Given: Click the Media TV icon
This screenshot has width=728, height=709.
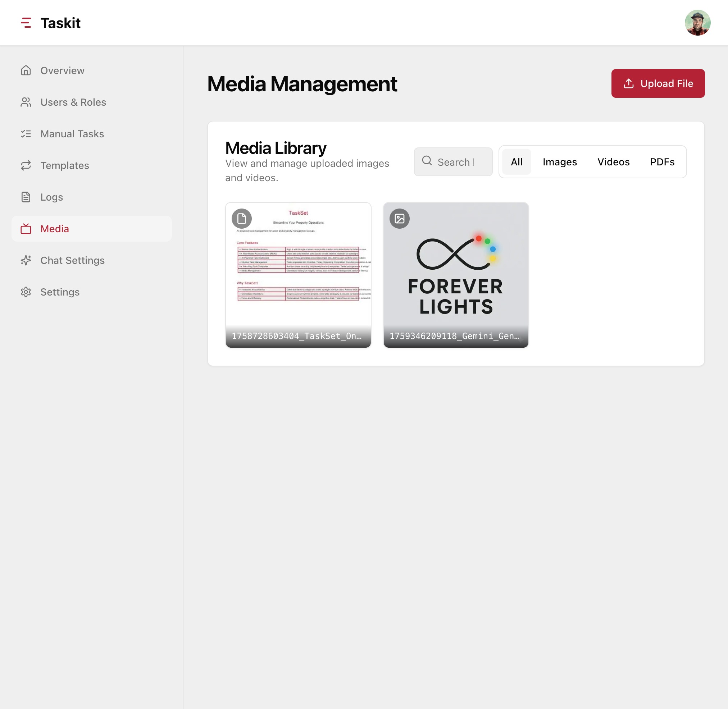Looking at the screenshot, I should pyautogui.click(x=26, y=229).
